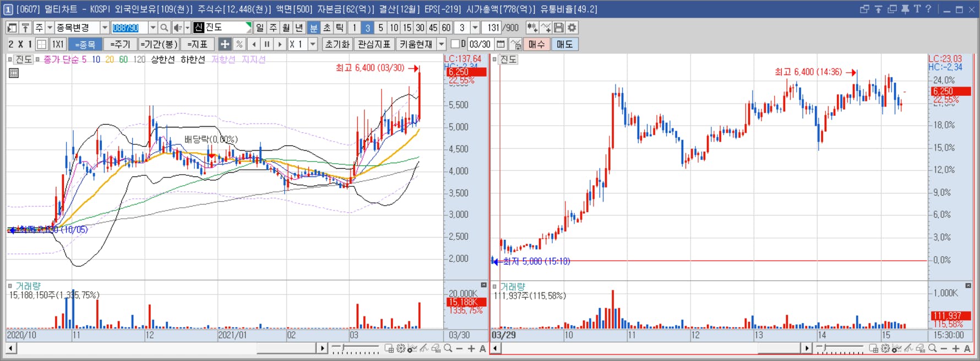Click zoom-in plus icon under left chart
This screenshot has width=980, height=361.
click(471, 348)
